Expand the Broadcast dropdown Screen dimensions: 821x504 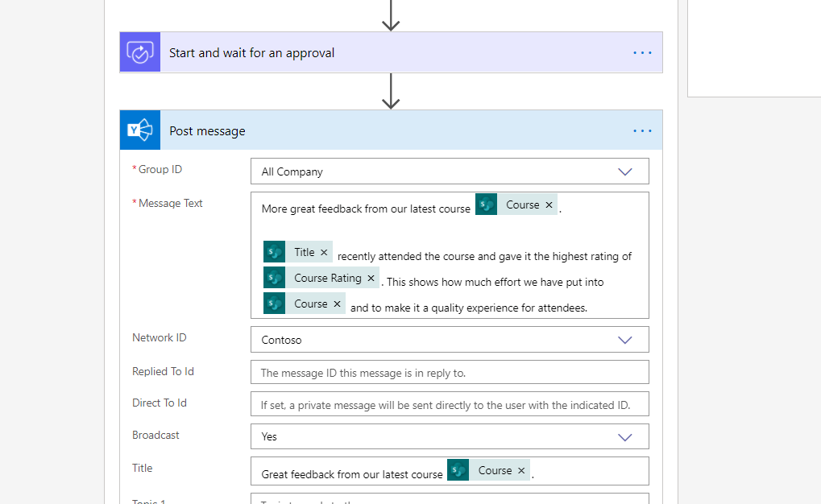[x=624, y=436]
